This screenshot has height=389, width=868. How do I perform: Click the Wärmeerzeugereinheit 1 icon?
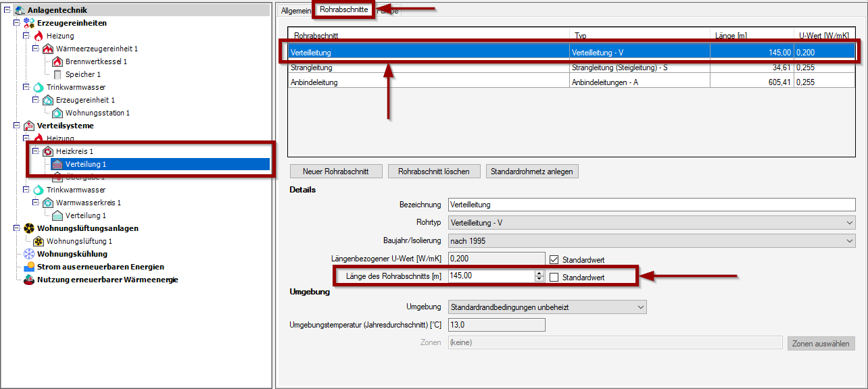(x=48, y=49)
